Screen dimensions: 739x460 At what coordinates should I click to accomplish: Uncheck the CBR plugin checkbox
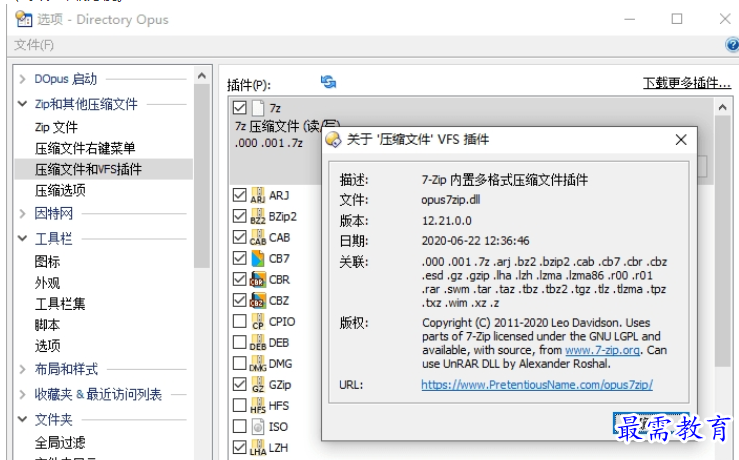point(239,279)
